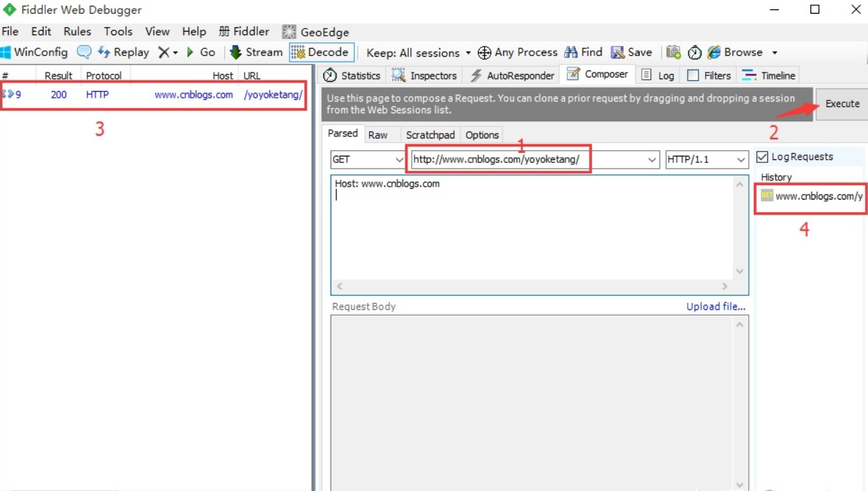
Task: Switch to the Filters tab
Action: [x=709, y=75]
